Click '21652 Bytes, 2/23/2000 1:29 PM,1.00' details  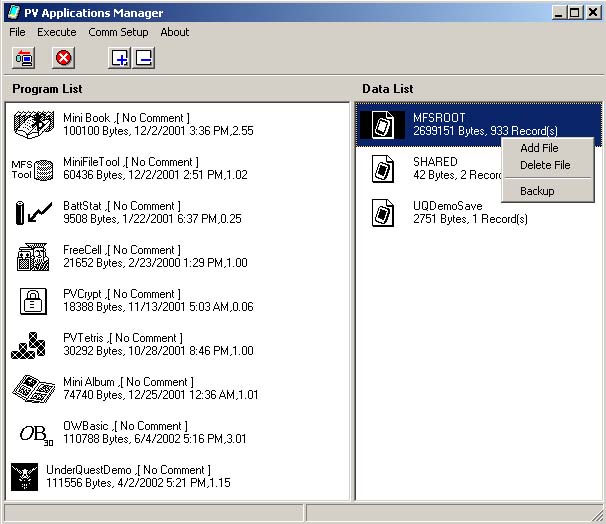155,263
